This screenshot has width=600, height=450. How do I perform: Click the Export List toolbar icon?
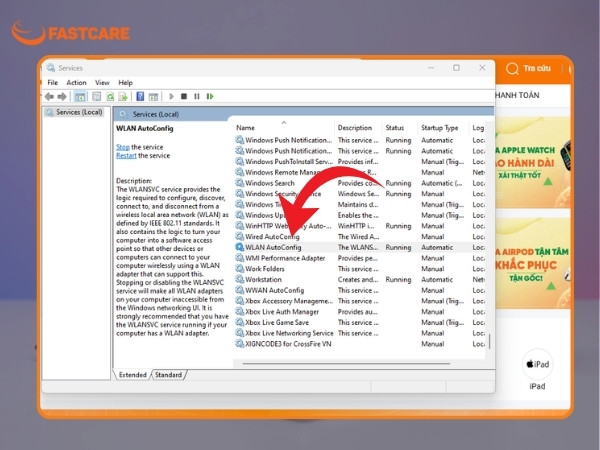[123, 96]
